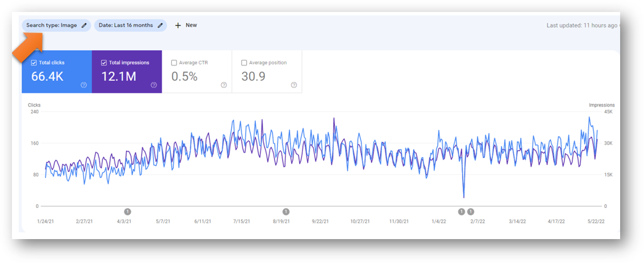Select the 66.4K total clicks value
644x263 pixels.
click(47, 76)
